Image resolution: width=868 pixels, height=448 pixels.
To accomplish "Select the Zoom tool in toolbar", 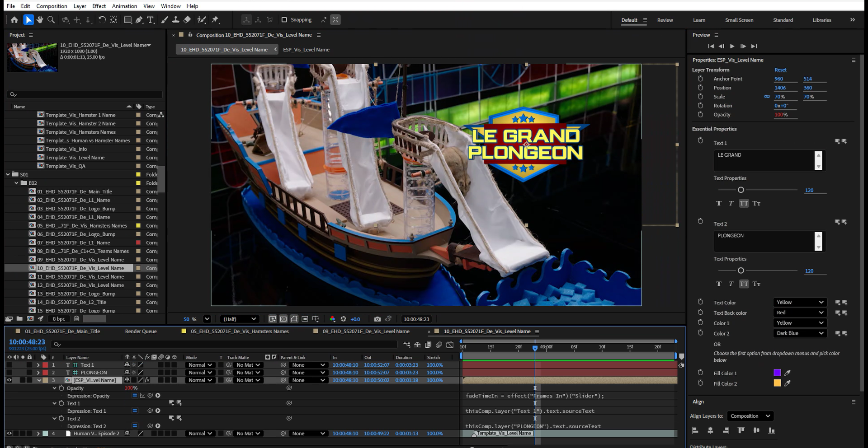I will (51, 20).
